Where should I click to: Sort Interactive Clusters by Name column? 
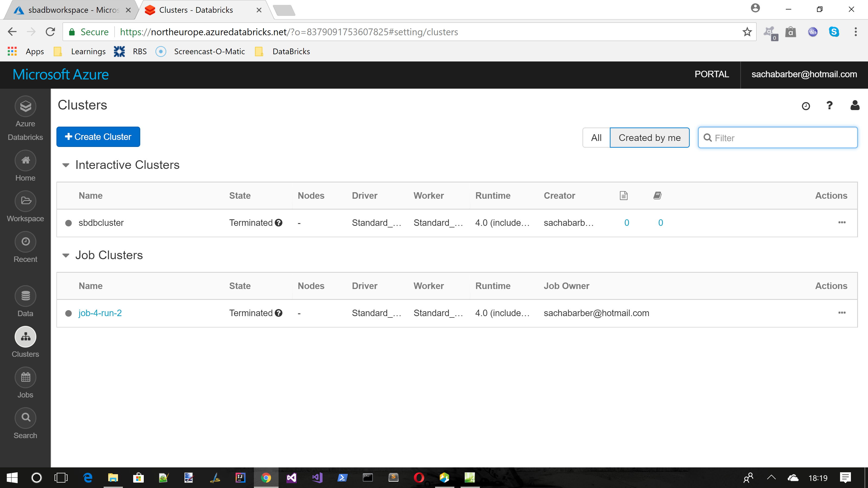(x=91, y=196)
